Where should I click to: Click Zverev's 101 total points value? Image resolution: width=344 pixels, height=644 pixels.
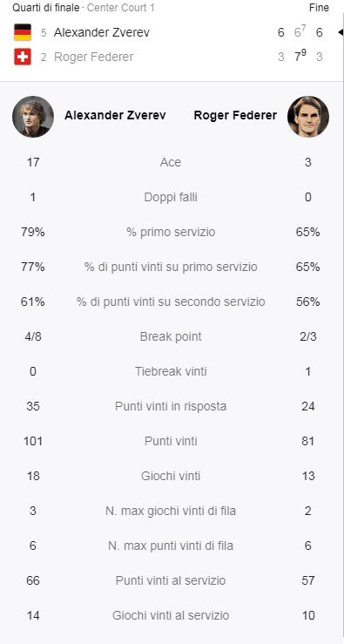tap(33, 442)
